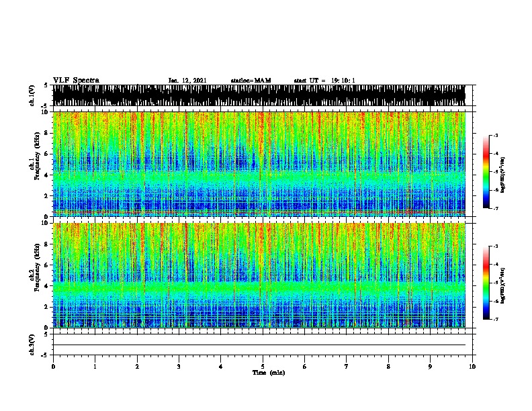Image resolution: width=532 pixels, height=411 pixels.
Task: Click the time axis tick label 8
Action: (x=388, y=367)
